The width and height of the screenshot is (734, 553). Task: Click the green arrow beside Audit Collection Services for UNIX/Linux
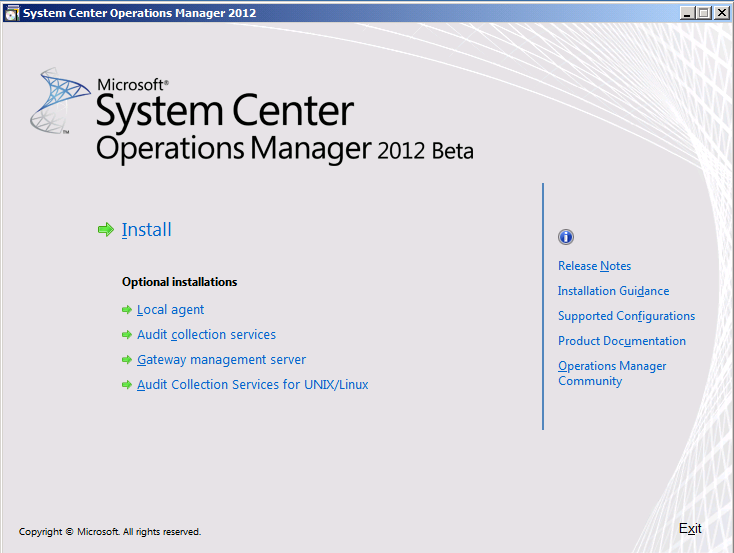(127, 384)
